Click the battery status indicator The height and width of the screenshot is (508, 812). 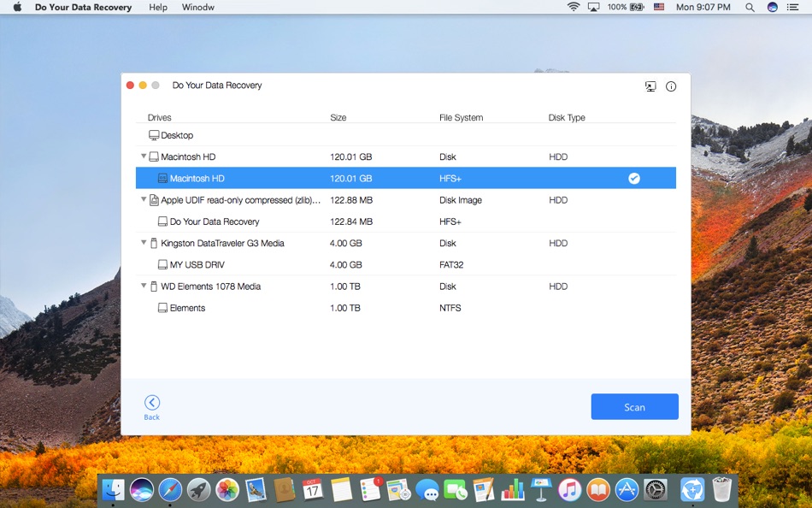(x=626, y=7)
